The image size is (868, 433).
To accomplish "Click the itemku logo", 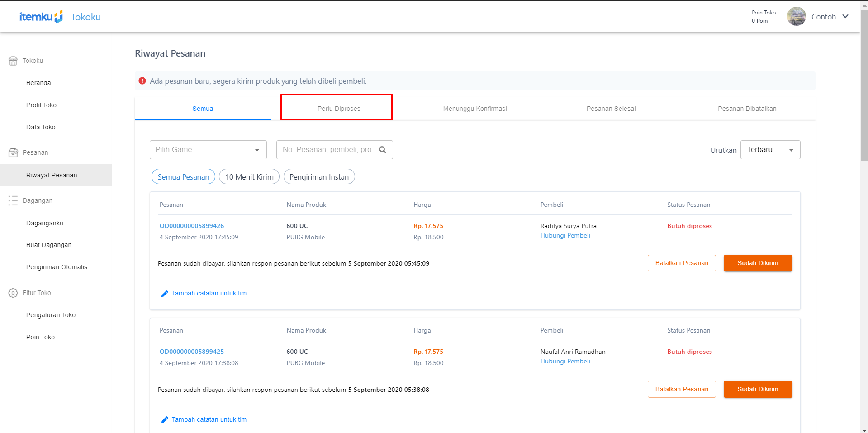I will tap(41, 17).
